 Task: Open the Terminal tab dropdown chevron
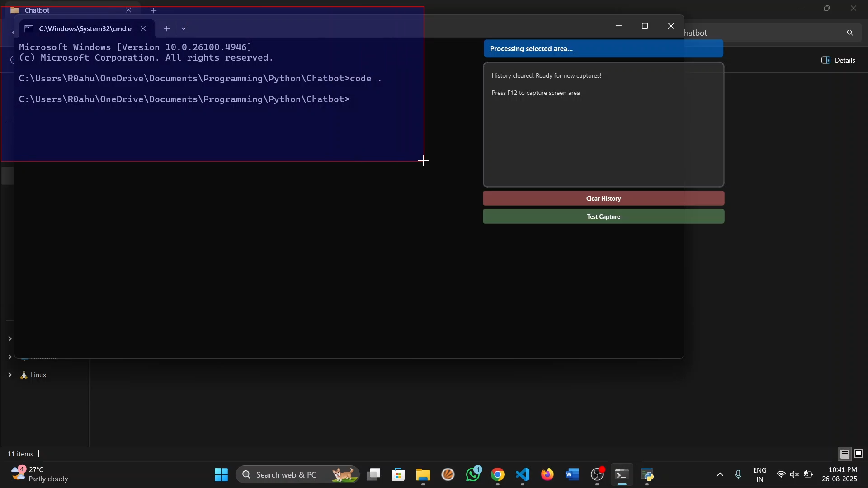pos(184,28)
